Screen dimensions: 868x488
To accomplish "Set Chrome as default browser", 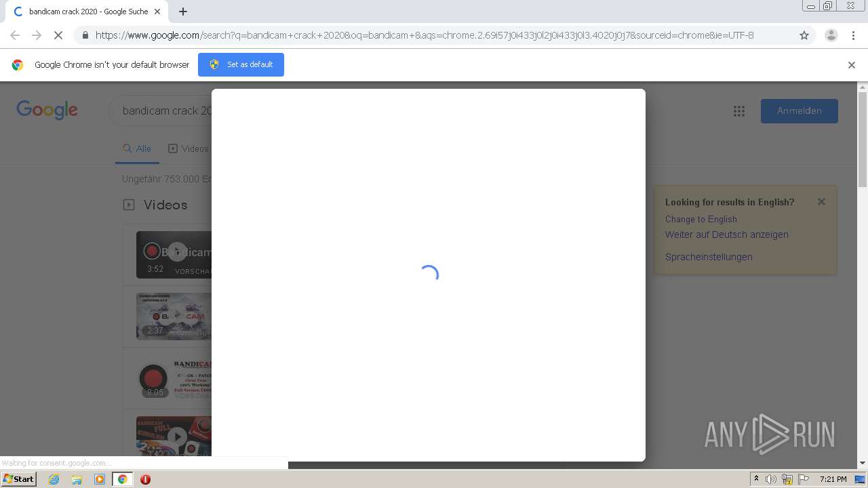I will (x=241, y=64).
